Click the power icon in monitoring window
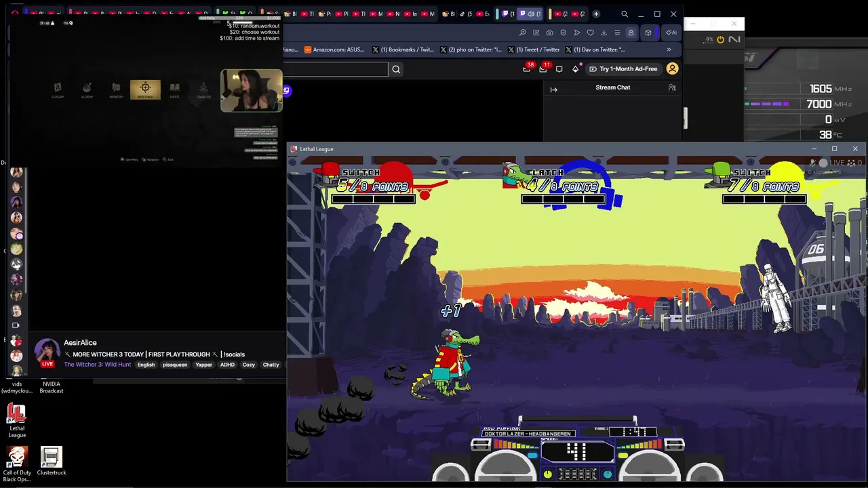 coord(720,39)
